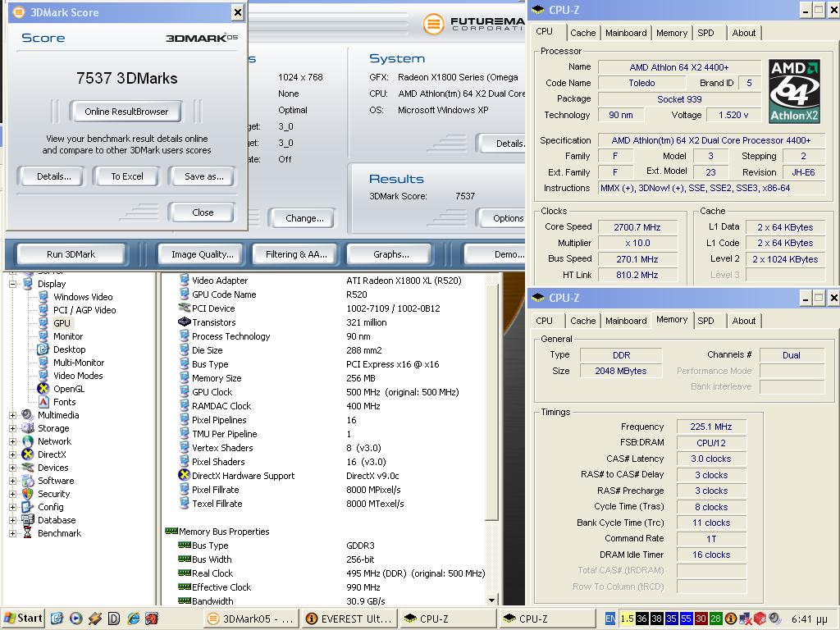Screen dimensions: 840x630
Task: Click the Core Speed value field
Action: click(637, 227)
